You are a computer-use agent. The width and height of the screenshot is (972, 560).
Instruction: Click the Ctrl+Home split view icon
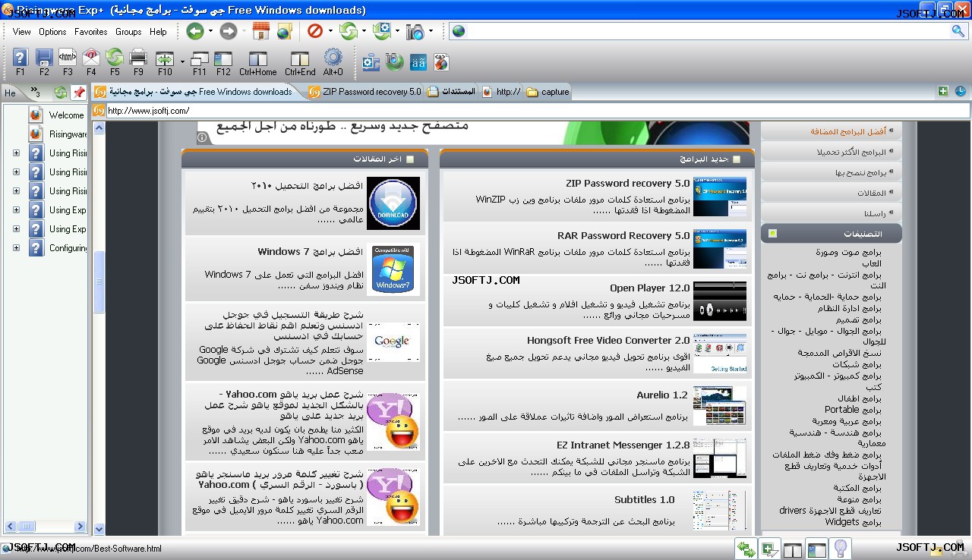pyautogui.click(x=258, y=58)
